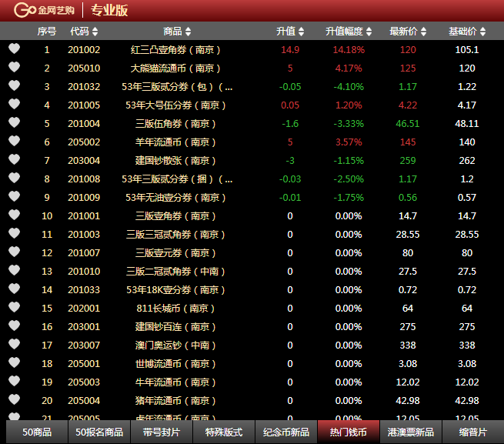Click the 专业版 title label
This screenshot has height=444, width=504.
[x=109, y=11]
